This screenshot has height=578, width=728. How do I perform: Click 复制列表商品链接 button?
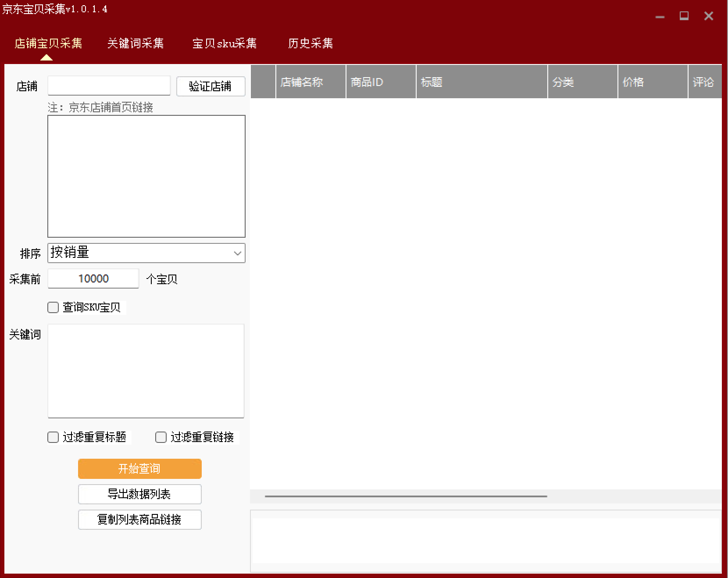coord(140,520)
